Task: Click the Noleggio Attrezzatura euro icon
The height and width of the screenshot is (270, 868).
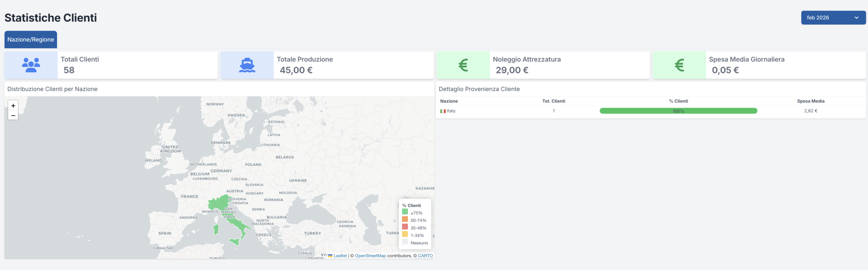Action: [463, 65]
